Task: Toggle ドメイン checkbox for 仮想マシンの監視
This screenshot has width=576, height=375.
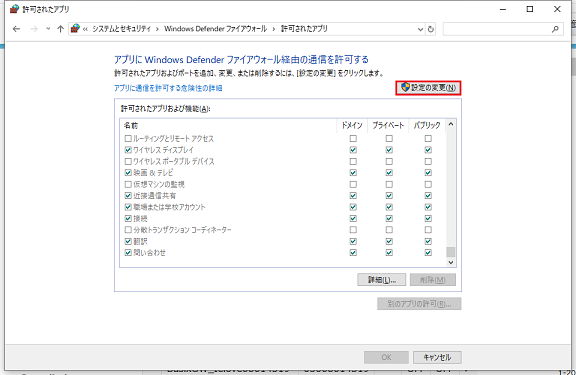Action: [x=353, y=184]
